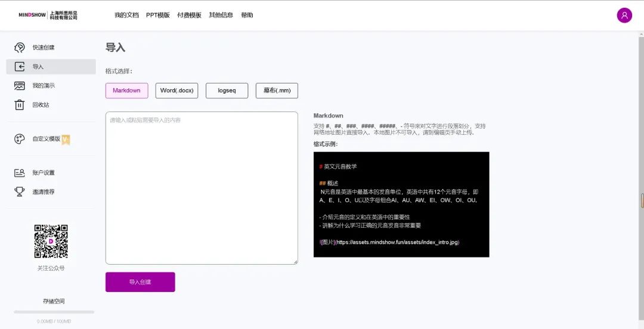Open Account Settings icon in sidebar
The width and height of the screenshot is (644, 329).
(x=20, y=173)
